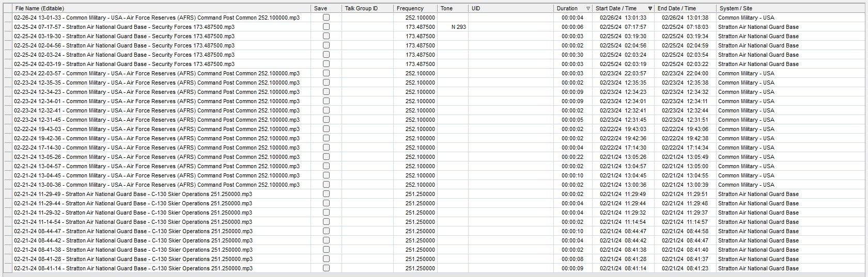Check Save for 02-21-24 11-29-49 Skier Operations

pyautogui.click(x=326, y=193)
